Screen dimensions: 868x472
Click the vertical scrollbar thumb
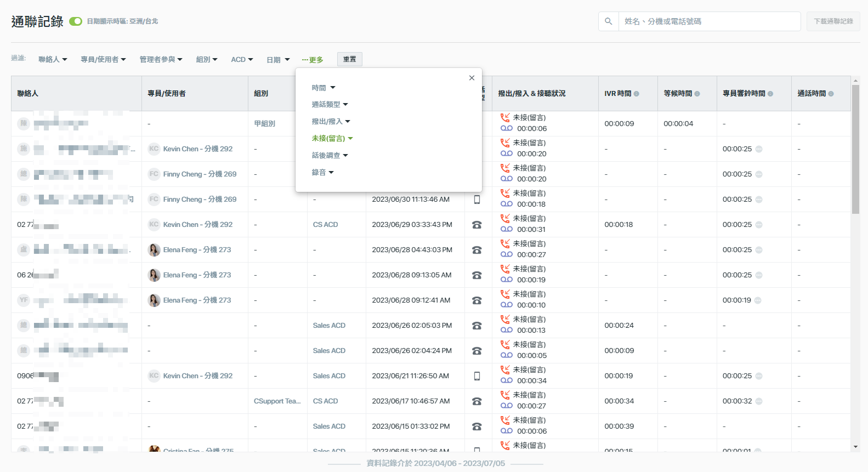(x=855, y=149)
